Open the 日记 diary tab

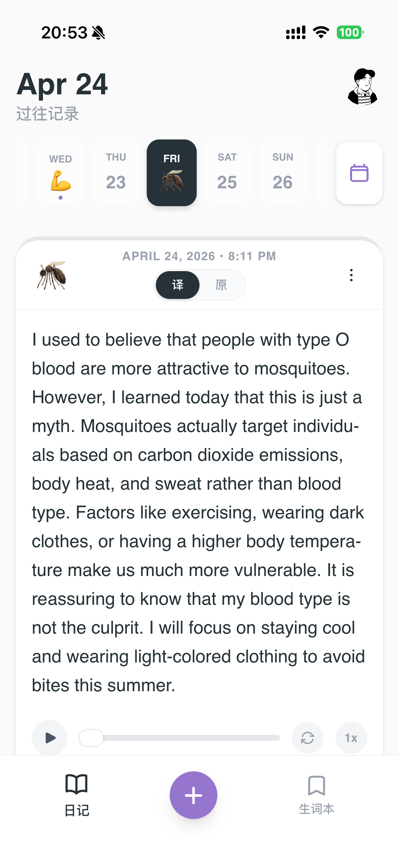(77, 795)
